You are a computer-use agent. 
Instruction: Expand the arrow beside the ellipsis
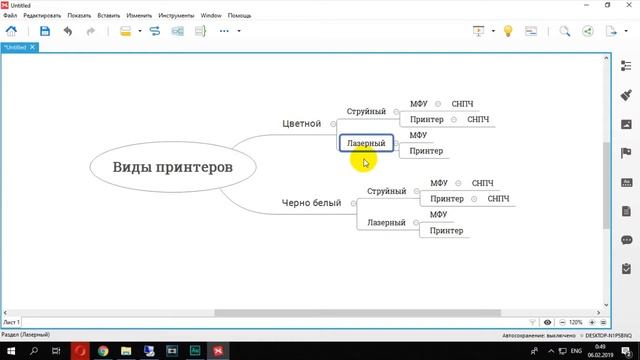point(239,31)
